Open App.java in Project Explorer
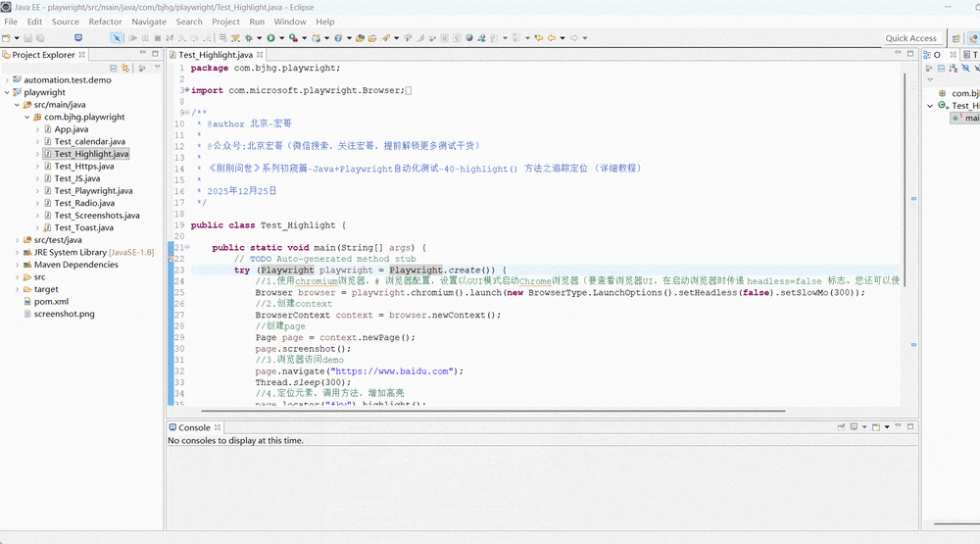The image size is (980, 544). [x=71, y=128]
